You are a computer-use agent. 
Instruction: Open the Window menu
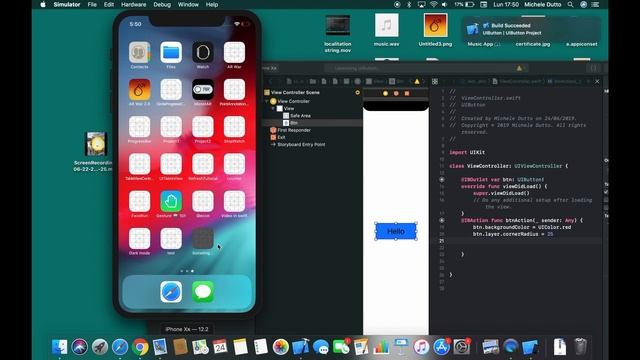tap(188, 4)
